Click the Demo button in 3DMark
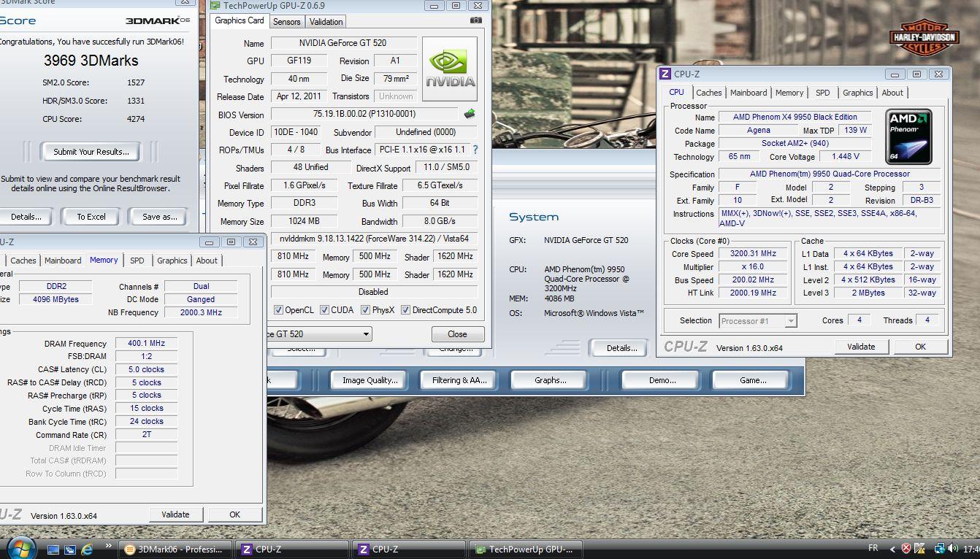 [x=662, y=380]
